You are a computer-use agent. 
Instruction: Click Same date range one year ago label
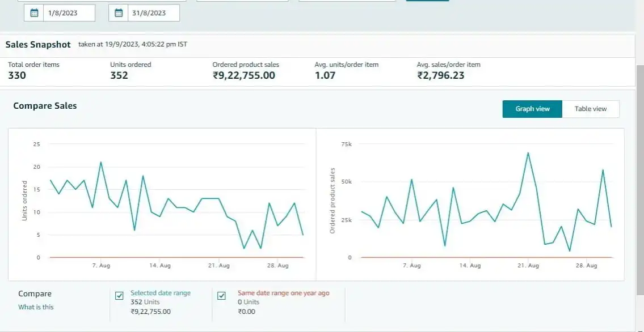click(283, 293)
